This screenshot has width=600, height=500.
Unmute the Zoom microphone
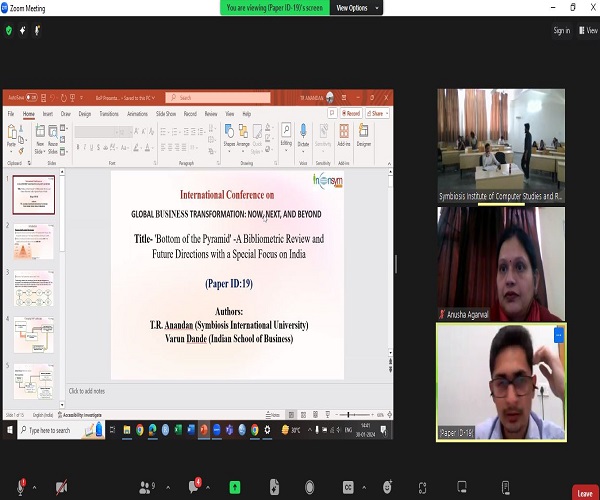pos(21,487)
